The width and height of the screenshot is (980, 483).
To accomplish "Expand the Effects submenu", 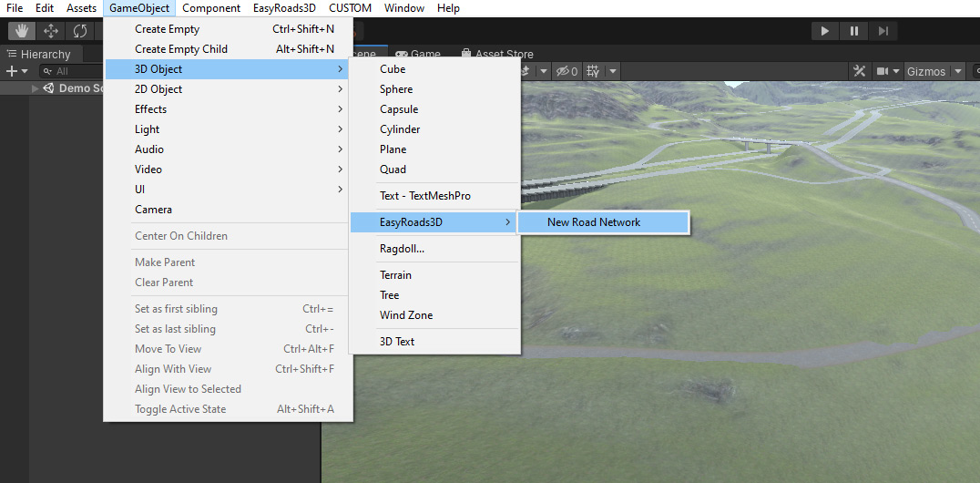I will pos(228,108).
